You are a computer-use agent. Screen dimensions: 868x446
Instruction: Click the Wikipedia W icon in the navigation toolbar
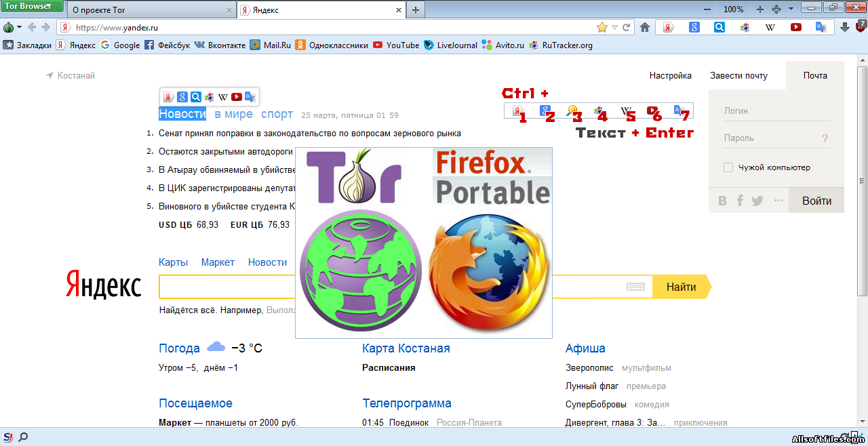point(770,27)
